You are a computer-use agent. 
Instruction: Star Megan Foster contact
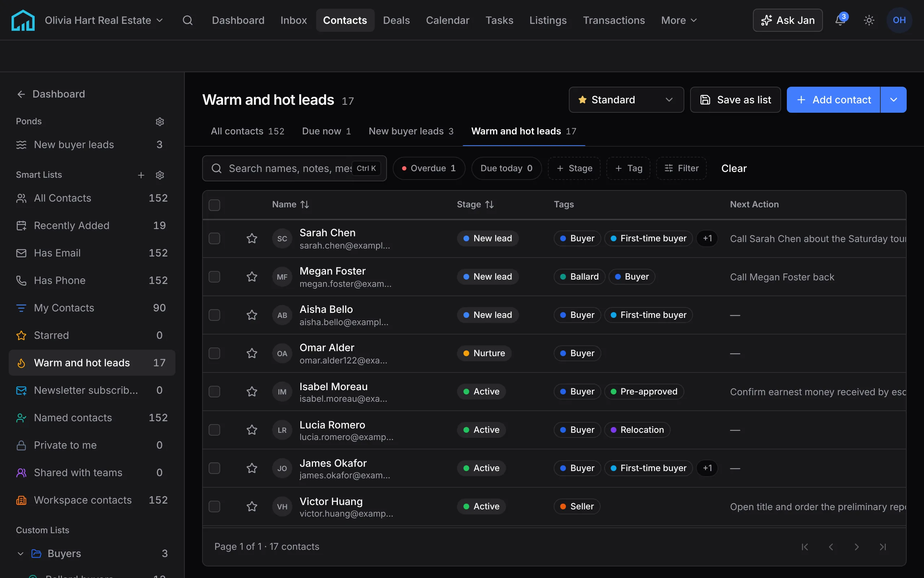click(x=252, y=277)
